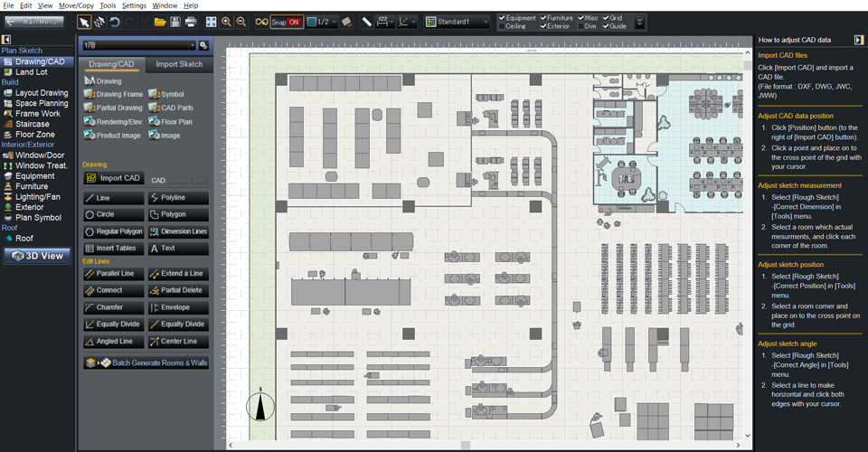Enable the Dim checkbox
868x452 pixels.
(579, 26)
